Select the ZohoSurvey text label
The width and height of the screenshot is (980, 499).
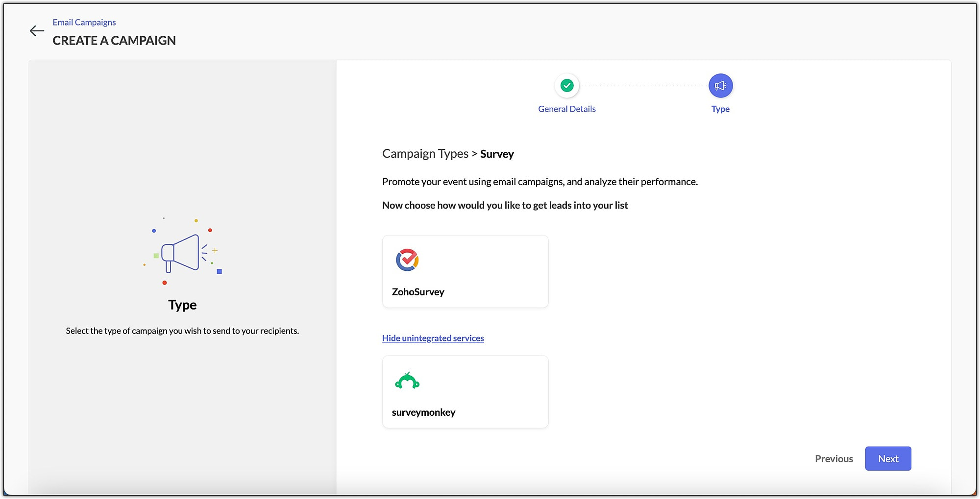pyautogui.click(x=418, y=292)
